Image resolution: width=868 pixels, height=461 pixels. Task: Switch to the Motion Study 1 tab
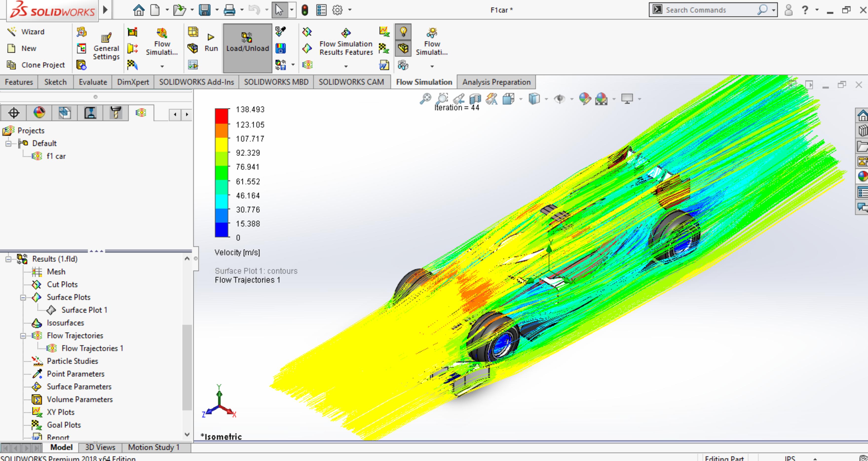coord(154,447)
